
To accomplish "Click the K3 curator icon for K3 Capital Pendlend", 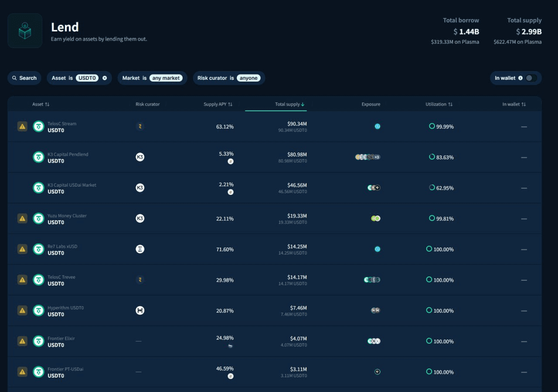I will [x=140, y=157].
